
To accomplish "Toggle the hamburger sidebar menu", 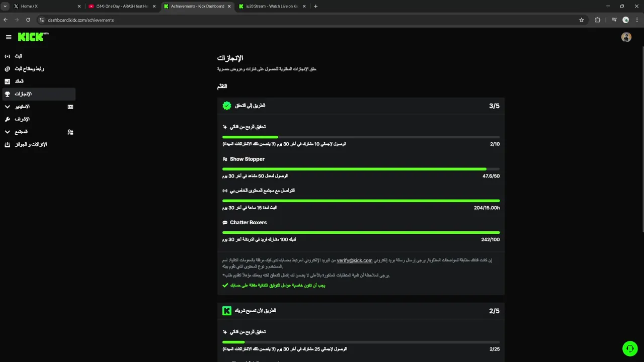I will coord(9,37).
